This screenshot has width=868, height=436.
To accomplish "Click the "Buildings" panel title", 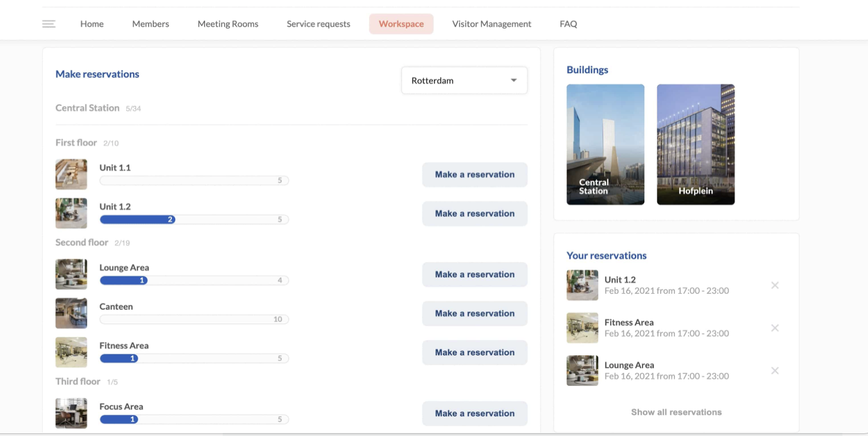I will [587, 70].
